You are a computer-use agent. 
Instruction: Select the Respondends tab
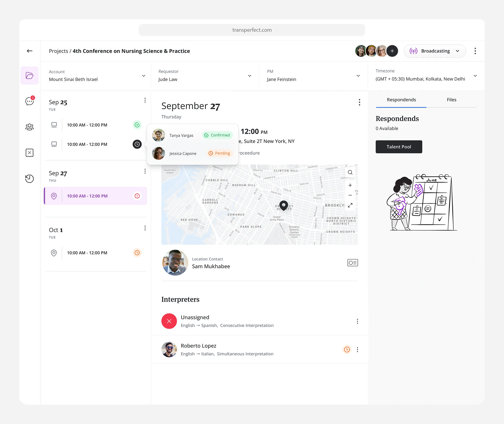(401, 100)
